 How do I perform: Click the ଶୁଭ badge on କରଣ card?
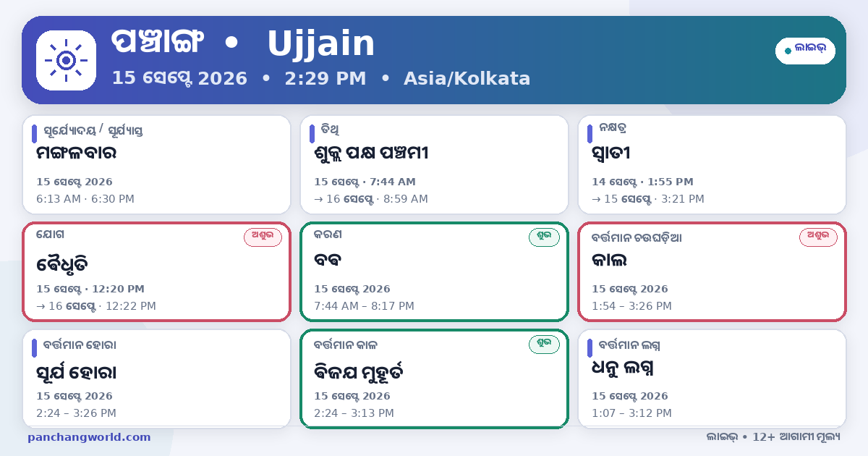tap(544, 237)
